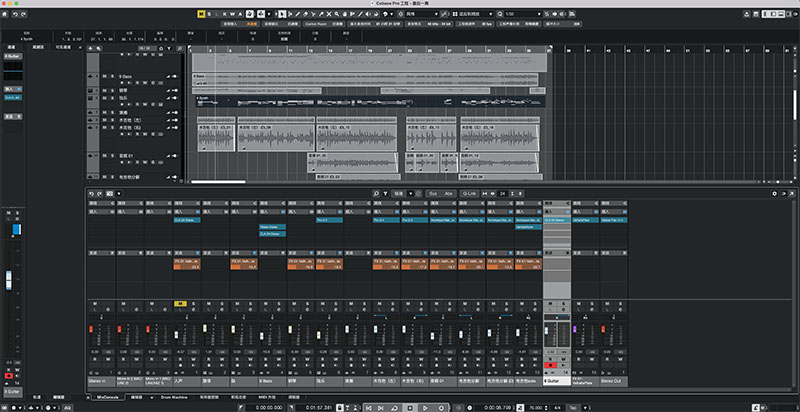Click the transport Record button
800x412 pixels.
pyautogui.click(x=441, y=408)
